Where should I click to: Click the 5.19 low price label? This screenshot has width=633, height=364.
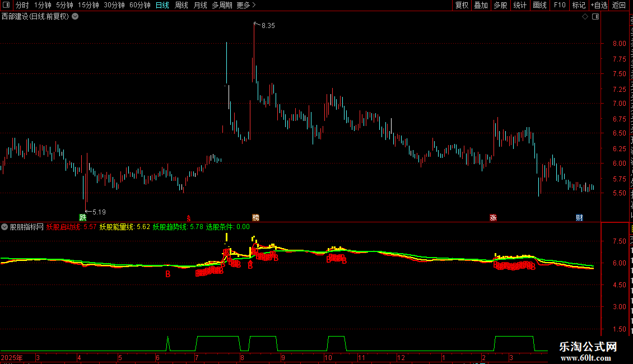point(99,212)
